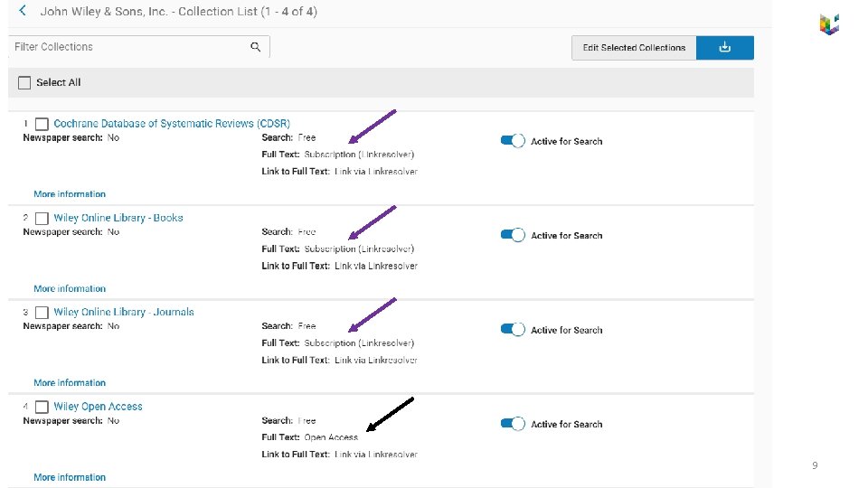
Task: Click the search magnifier icon
Action: pyautogui.click(x=256, y=47)
